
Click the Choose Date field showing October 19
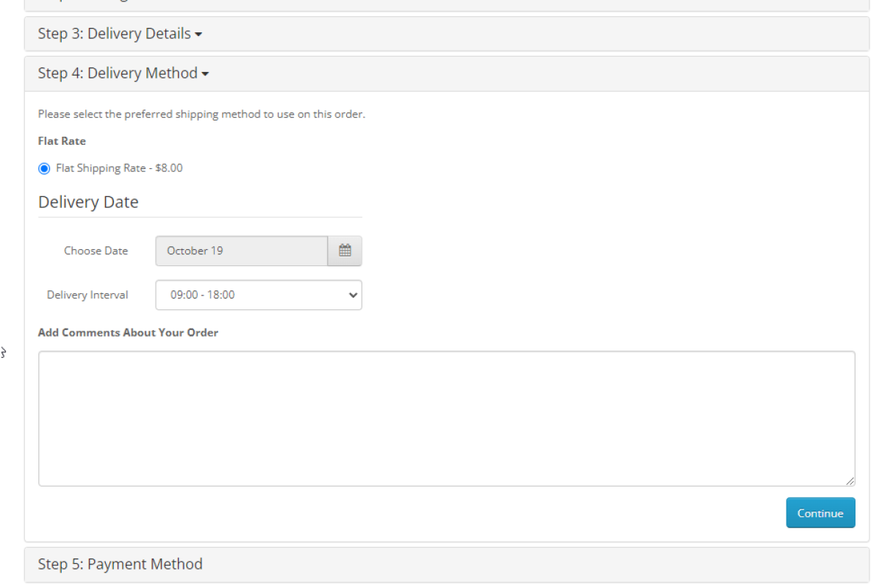tap(241, 251)
